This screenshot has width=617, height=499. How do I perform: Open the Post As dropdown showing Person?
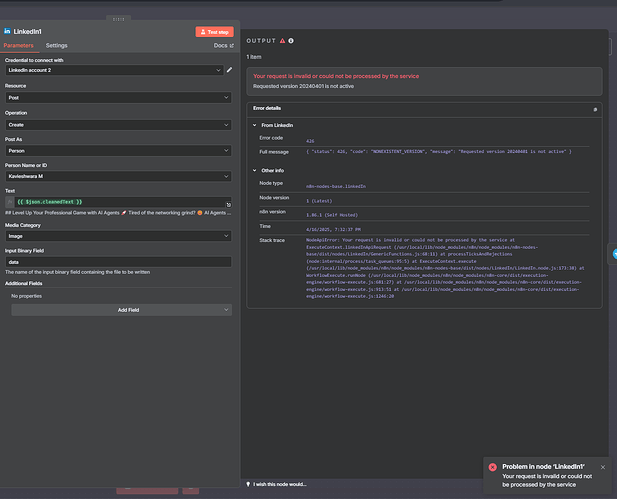pos(118,151)
